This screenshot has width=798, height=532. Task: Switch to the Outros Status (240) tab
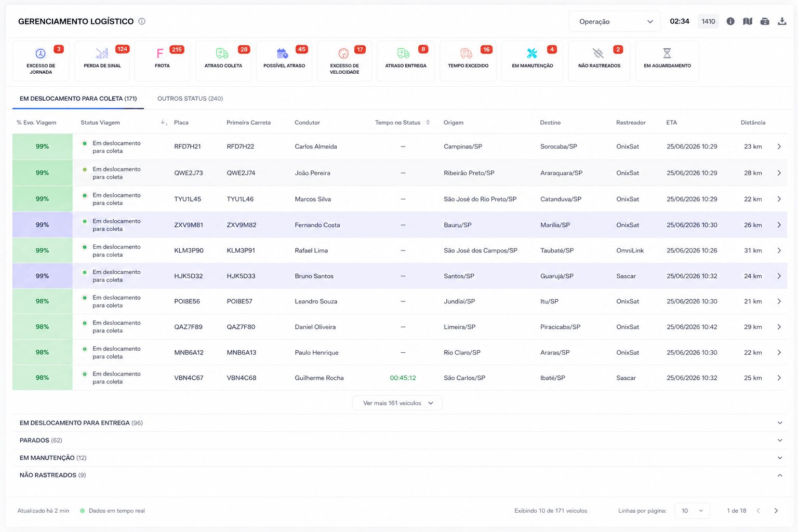190,99
